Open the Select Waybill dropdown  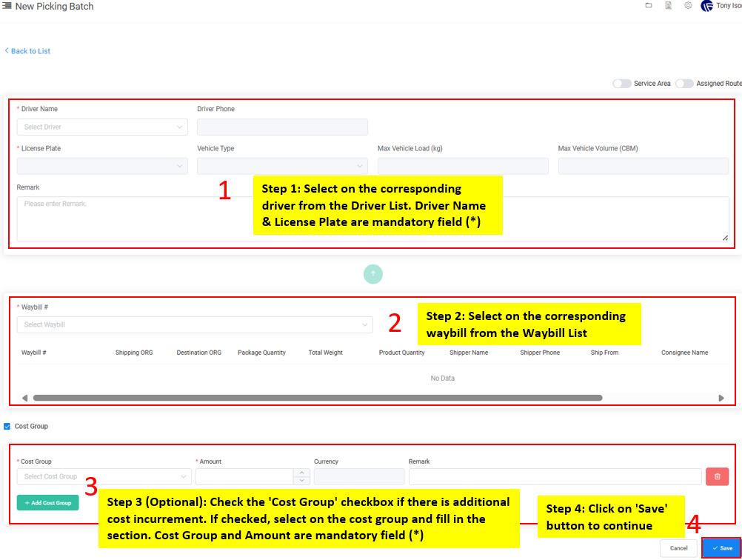click(x=195, y=324)
